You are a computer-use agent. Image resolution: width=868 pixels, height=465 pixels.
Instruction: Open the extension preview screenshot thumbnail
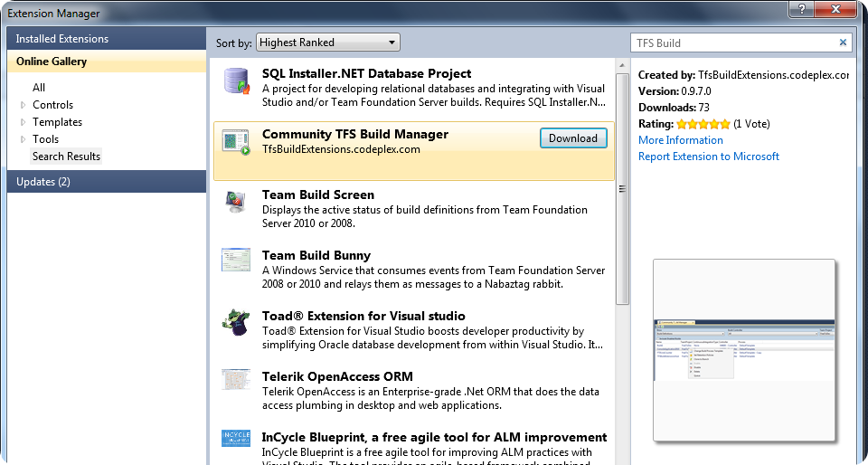click(744, 350)
